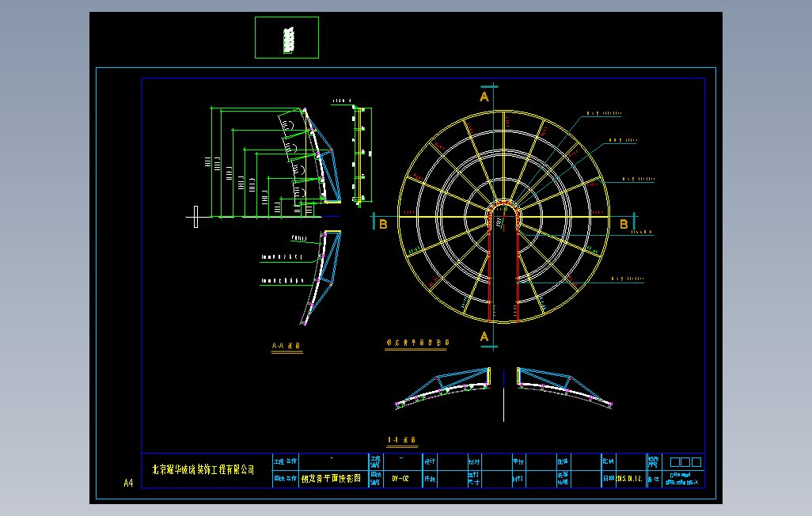Select the 审核 cell in the title block
Viewport: 812px width, 516px height.
click(x=518, y=461)
